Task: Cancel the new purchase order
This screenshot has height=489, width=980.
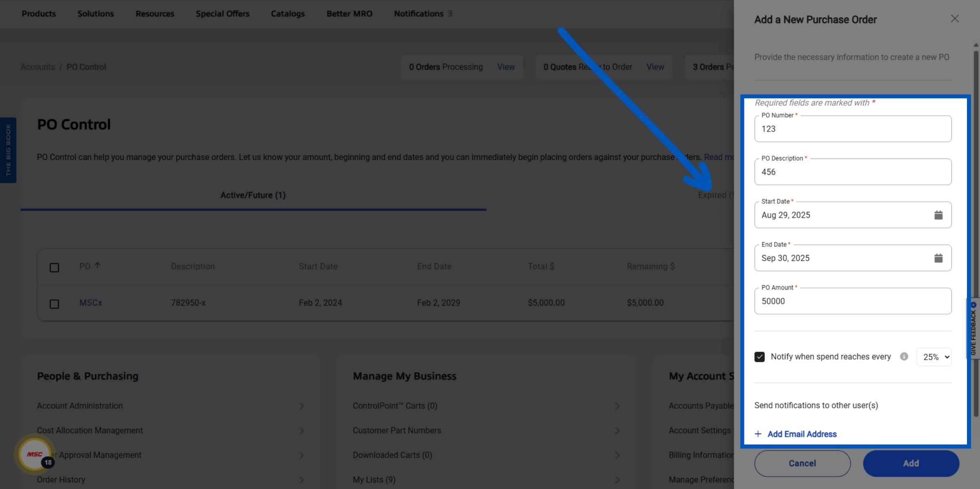Action: 802,463
